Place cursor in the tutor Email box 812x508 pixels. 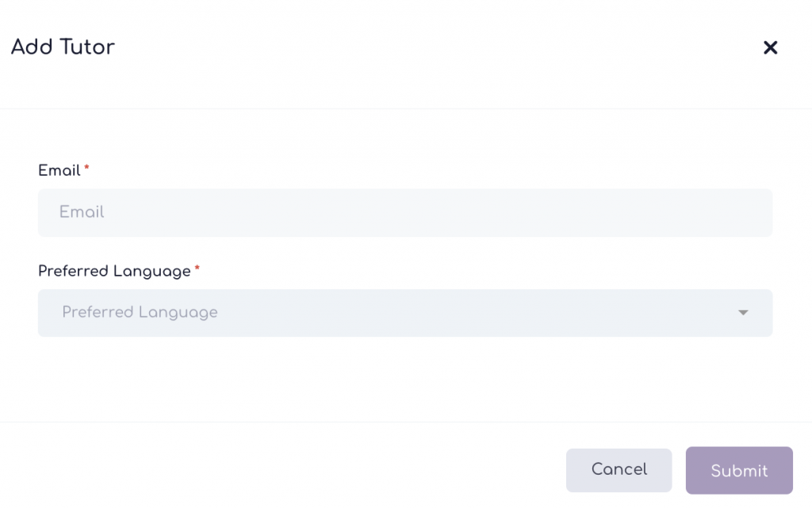click(x=405, y=212)
